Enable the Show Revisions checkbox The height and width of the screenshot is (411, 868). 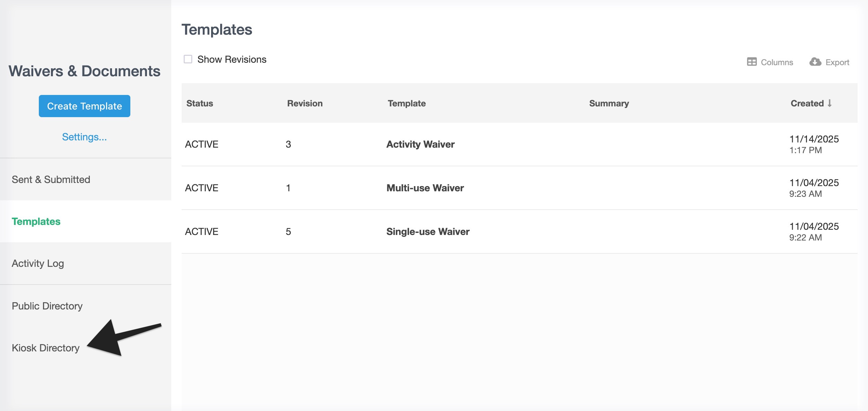coord(188,59)
